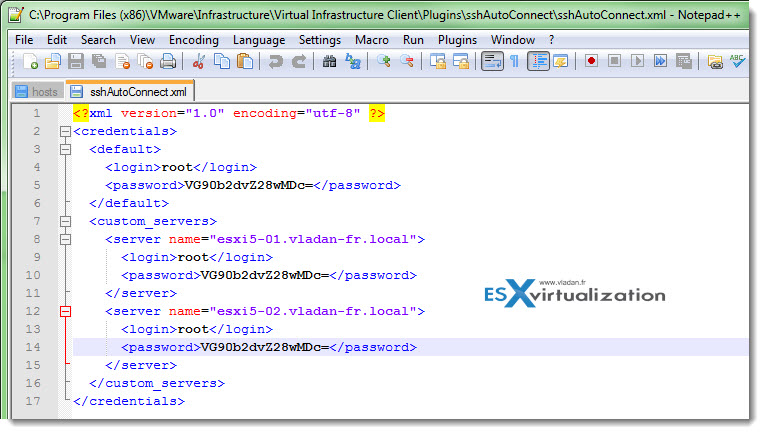Screen dimensions: 764x434
Task: Collapse the custom_servers fold marker
Action: pyautogui.click(x=65, y=222)
